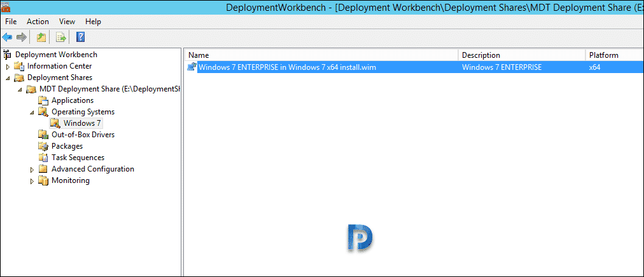Collapse the Deployment Shares node
The image size is (644, 277).
point(8,78)
